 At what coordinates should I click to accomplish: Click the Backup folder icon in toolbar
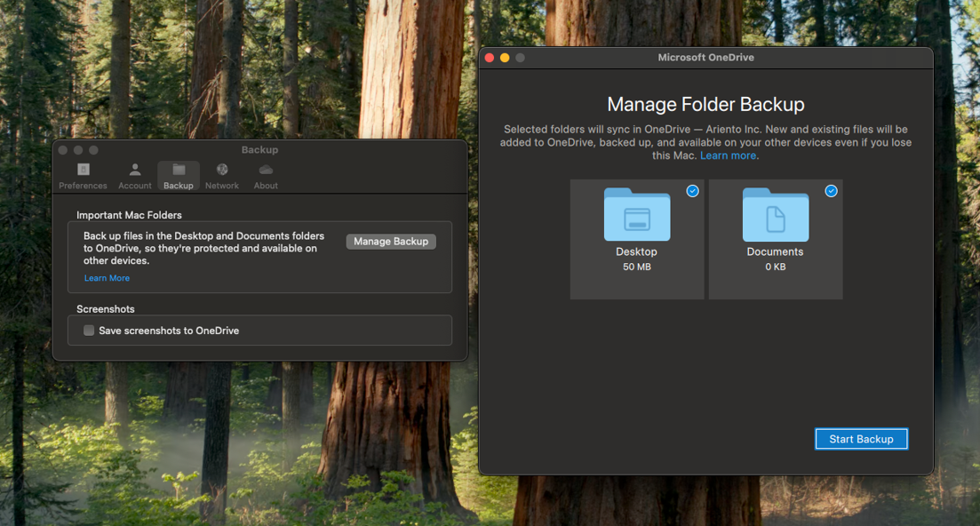(178, 171)
